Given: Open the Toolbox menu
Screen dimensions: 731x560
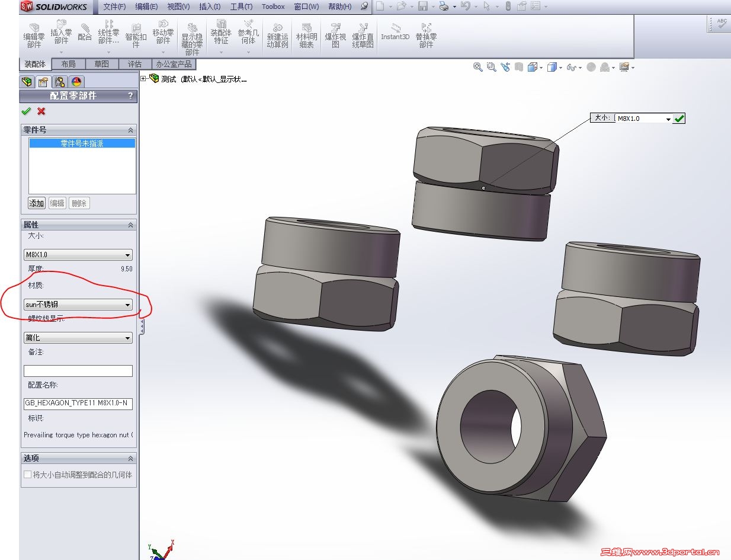Looking at the screenshot, I should coord(273,7).
